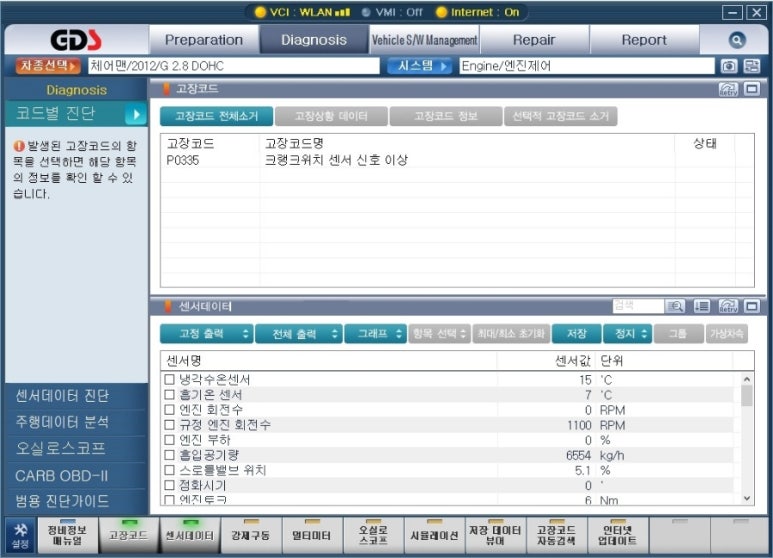Click scroll down arrow of sensor list

[746, 498]
